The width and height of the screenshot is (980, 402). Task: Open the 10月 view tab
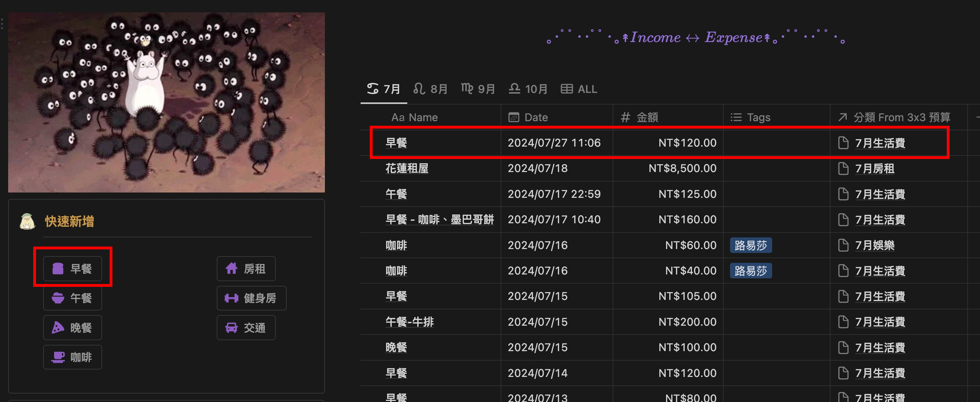point(528,89)
